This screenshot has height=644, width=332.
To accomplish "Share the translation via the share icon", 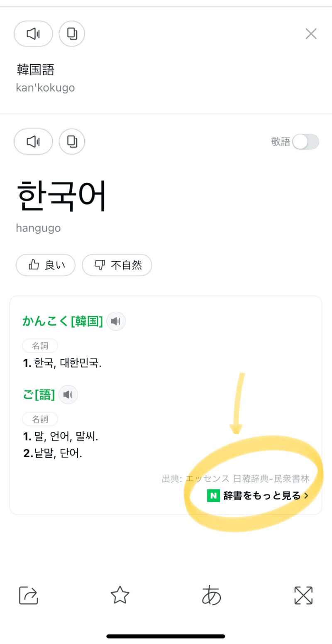I will point(29,596).
